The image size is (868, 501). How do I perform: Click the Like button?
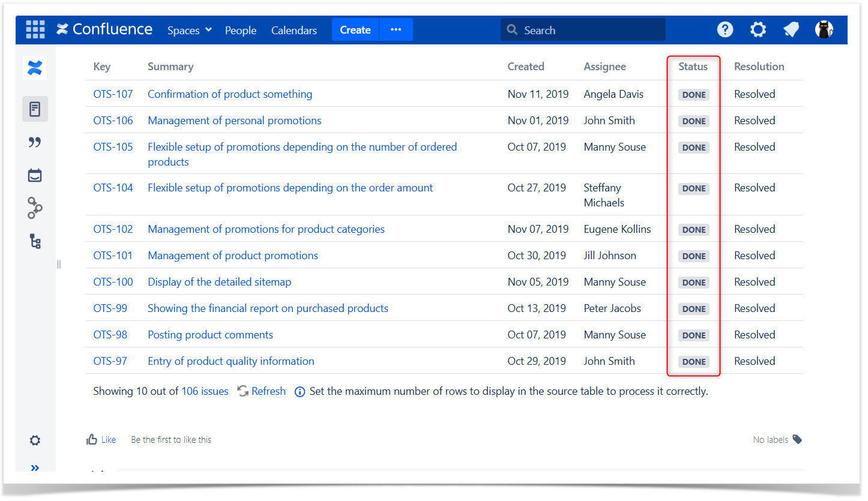(101, 440)
